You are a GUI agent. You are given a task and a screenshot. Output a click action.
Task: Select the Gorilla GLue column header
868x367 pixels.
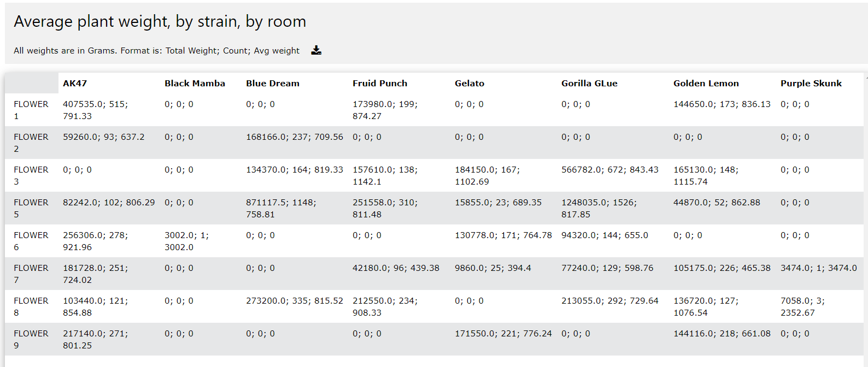[589, 84]
